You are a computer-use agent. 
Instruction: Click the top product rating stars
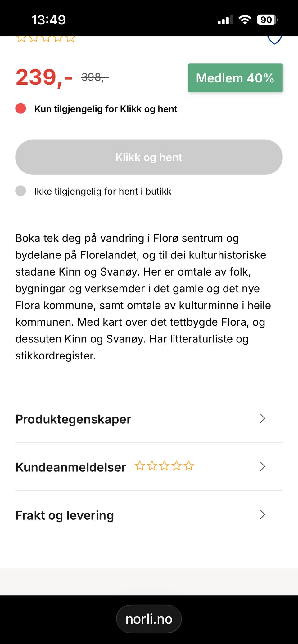(x=46, y=39)
